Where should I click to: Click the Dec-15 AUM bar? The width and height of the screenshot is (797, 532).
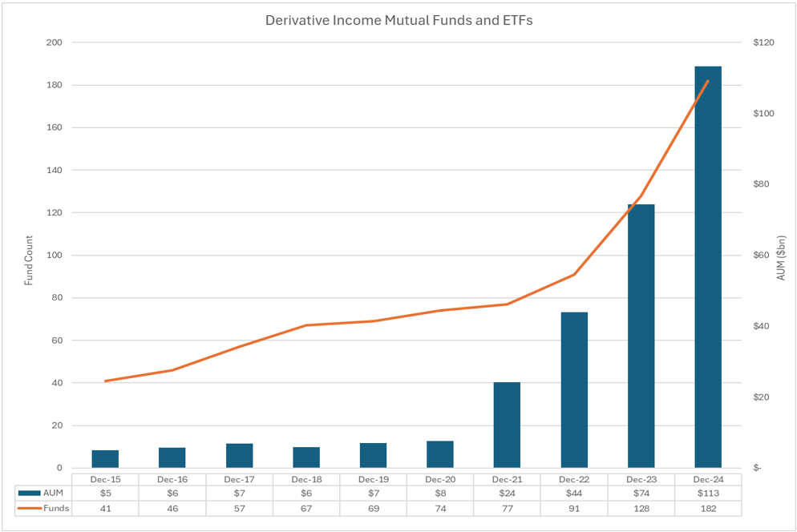tap(105, 459)
